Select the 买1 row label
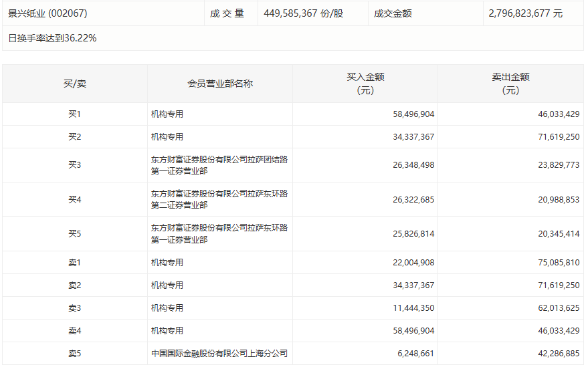 tap(75, 114)
